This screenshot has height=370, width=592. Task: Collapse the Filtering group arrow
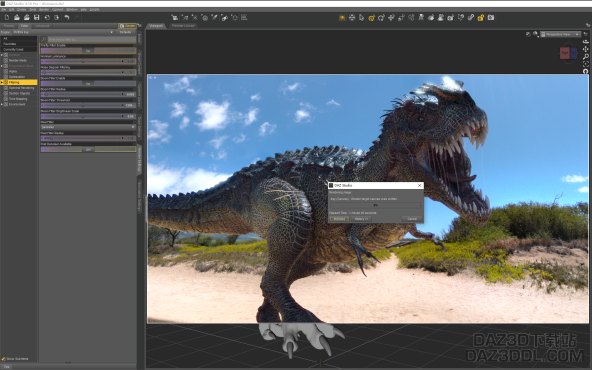(x=2, y=82)
